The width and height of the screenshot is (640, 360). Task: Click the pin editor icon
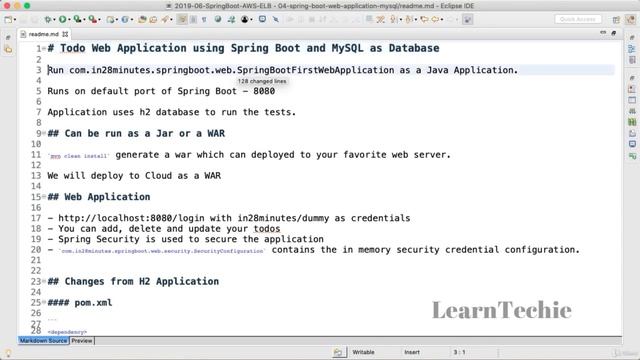coord(276,19)
